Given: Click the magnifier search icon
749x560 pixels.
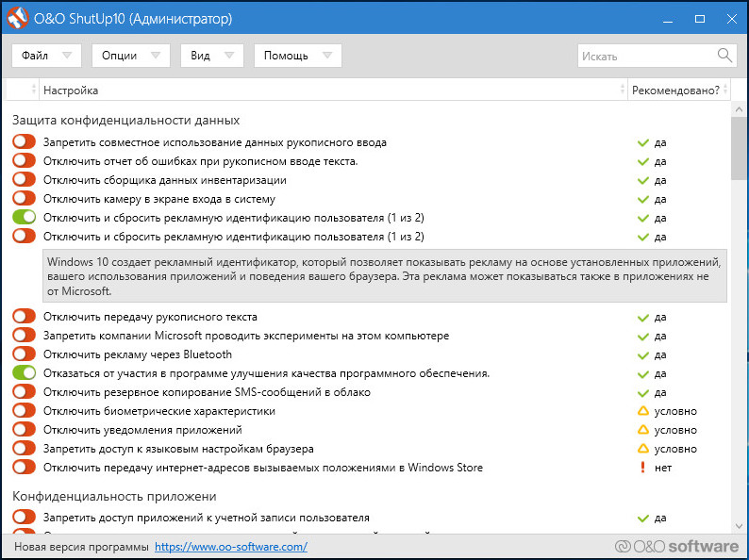Looking at the screenshot, I should point(724,56).
